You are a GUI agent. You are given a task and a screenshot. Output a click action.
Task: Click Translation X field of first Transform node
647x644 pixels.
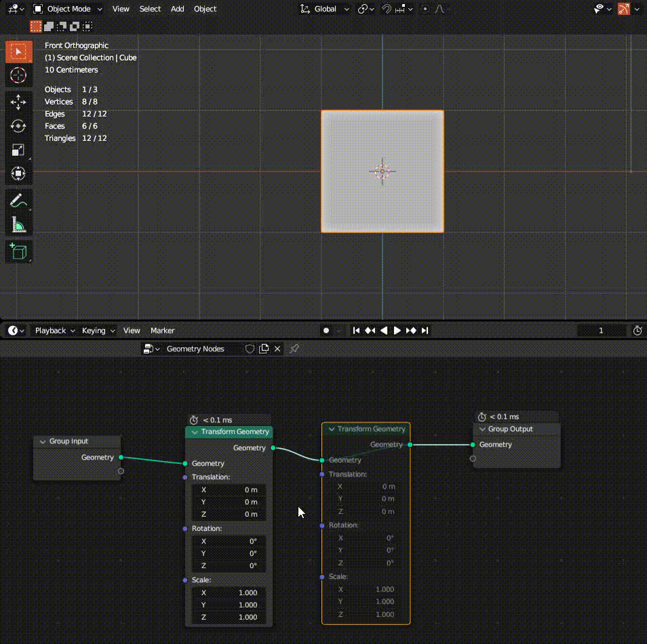pos(229,489)
